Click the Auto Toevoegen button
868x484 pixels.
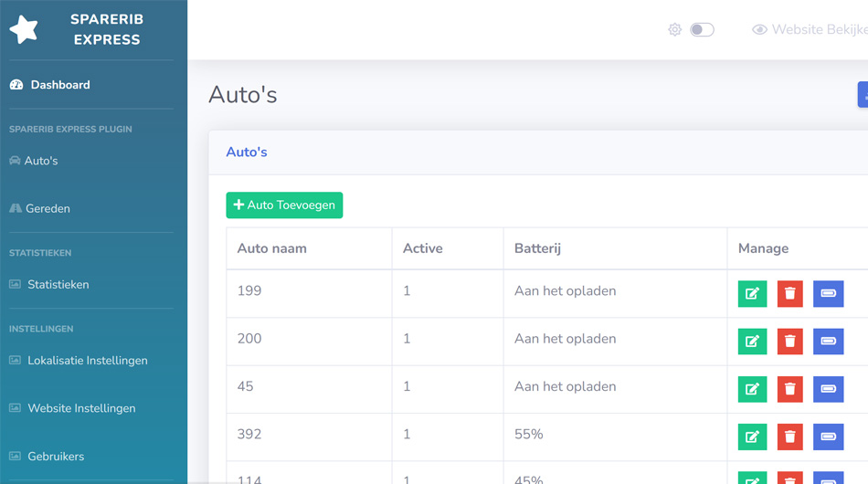[284, 205]
